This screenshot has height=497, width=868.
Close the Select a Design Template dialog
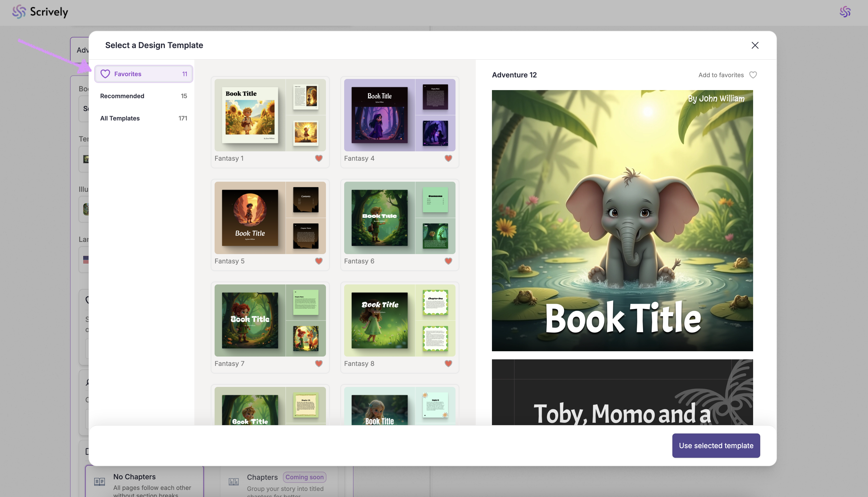(x=755, y=45)
